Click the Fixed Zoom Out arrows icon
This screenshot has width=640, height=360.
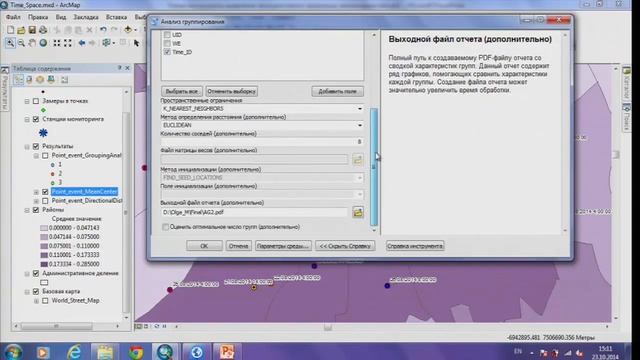(x=68, y=43)
